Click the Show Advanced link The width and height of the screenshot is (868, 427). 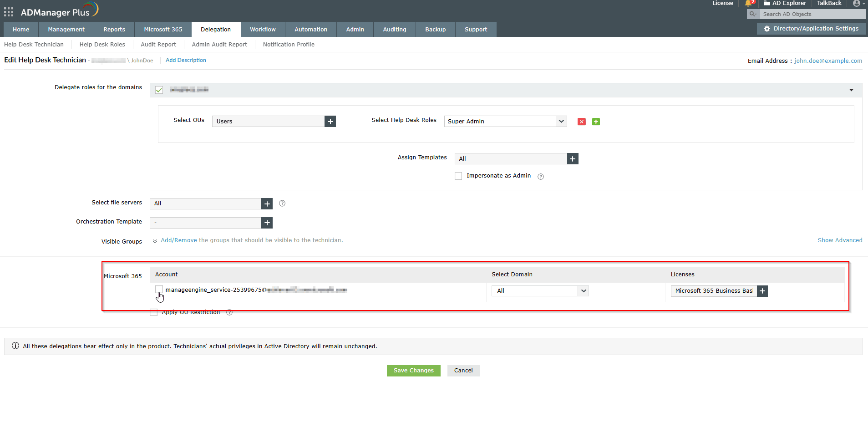[840, 240]
